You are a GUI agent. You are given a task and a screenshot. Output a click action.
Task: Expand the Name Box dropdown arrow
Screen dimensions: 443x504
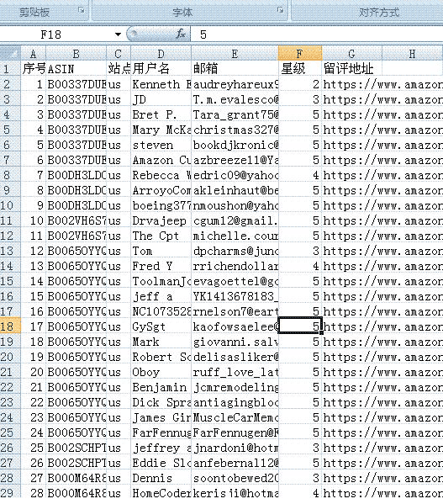pyautogui.click(x=119, y=34)
